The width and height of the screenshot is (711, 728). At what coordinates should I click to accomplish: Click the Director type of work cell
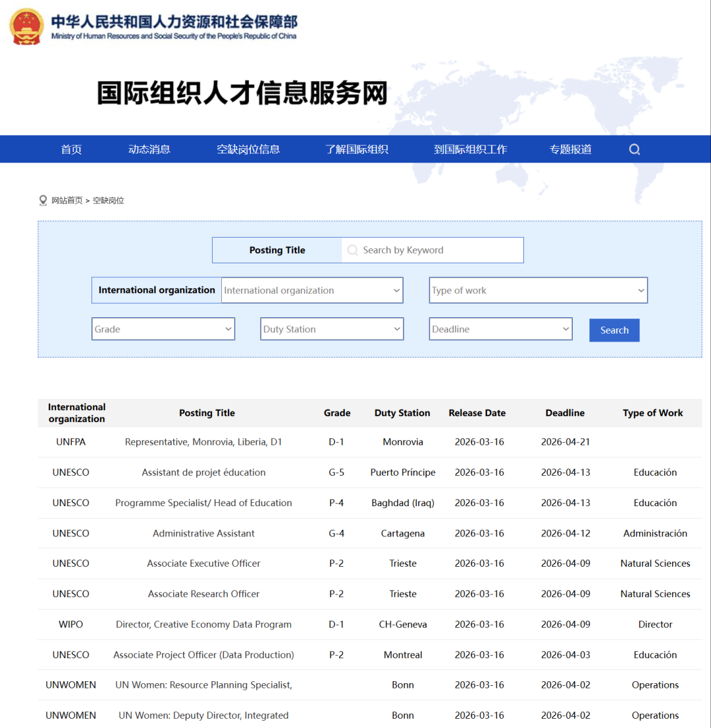click(655, 624)
